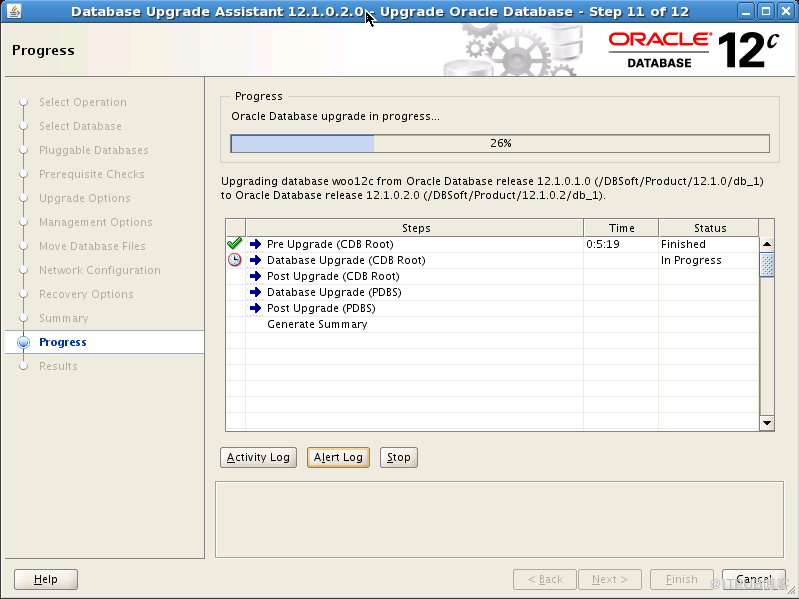The image size is (799, 599).
Task: Click blue arrow icon of Database Upgrade (CDB Root)
Action: coord(255,260)
